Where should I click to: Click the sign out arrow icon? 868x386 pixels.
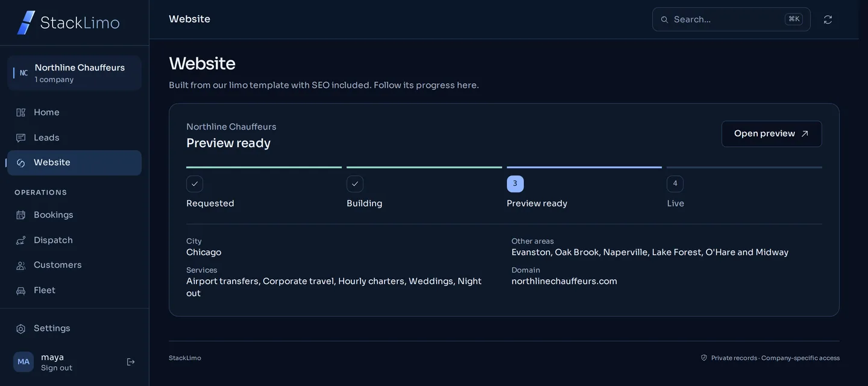point(131,362)
